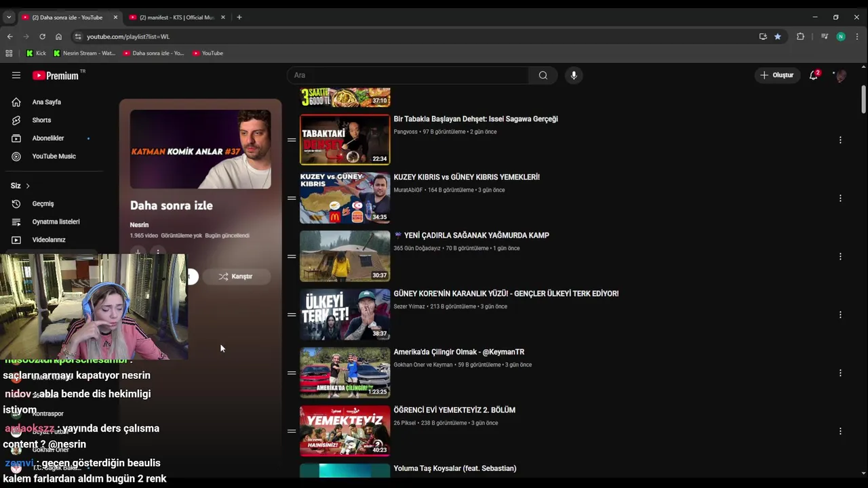Open Yoluma Taş Koysalar video title
868x488 pixels.
[x=455, y=469]
